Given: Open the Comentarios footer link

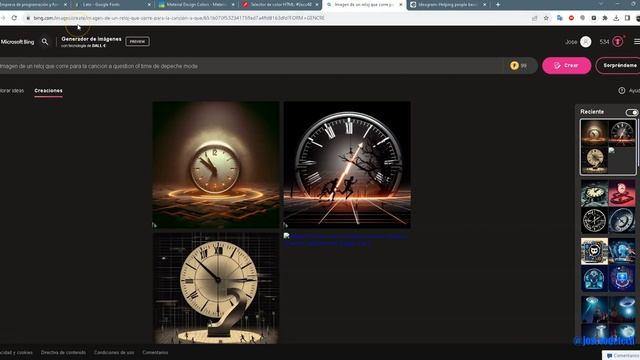Looking at the screenshot, I should (155, 352).
